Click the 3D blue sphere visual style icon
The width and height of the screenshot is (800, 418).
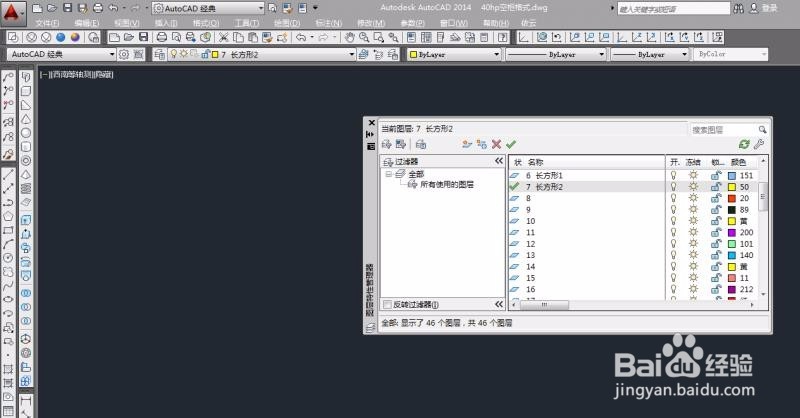pos(61,37)
